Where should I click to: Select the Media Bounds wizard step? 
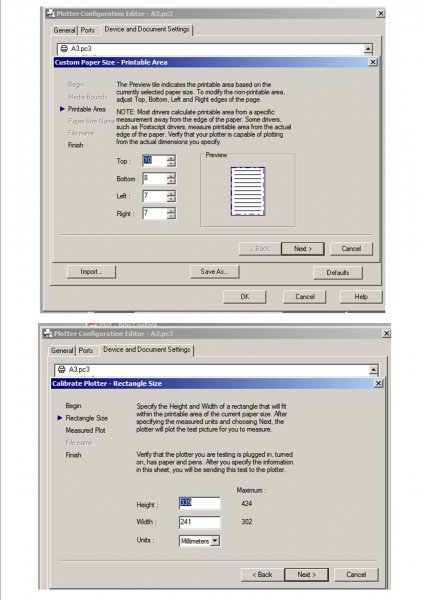(87, 97)
